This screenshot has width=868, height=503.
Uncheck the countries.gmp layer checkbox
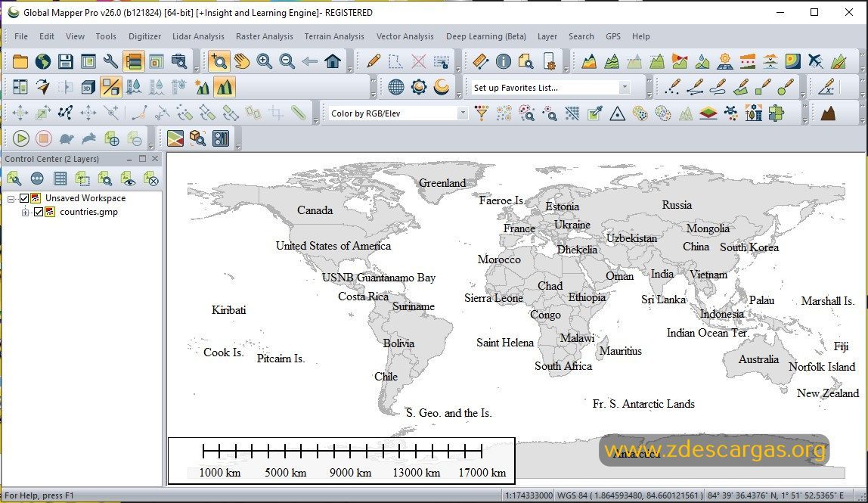click(39, 213)
